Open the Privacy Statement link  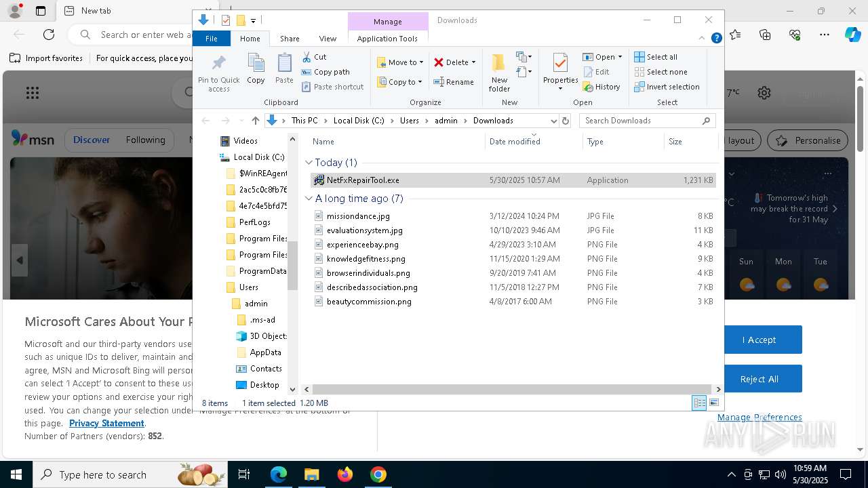click(106, 423)
